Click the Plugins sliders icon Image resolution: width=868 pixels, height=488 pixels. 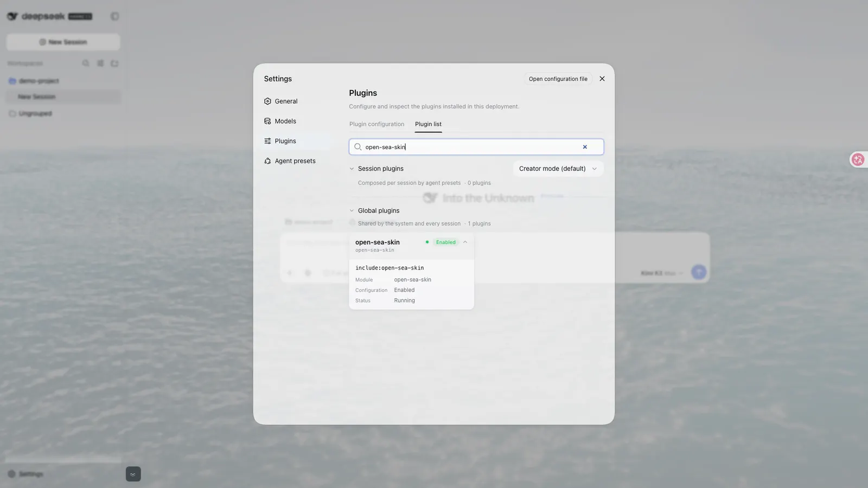tap(267, 141)
